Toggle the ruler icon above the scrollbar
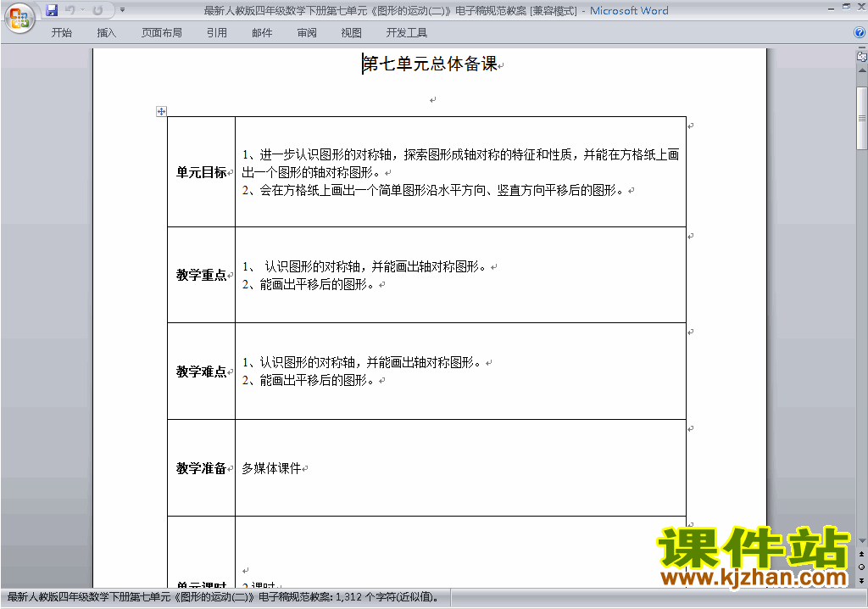Image resolution: width=868 pixels, height=609 pixels. 861,56
